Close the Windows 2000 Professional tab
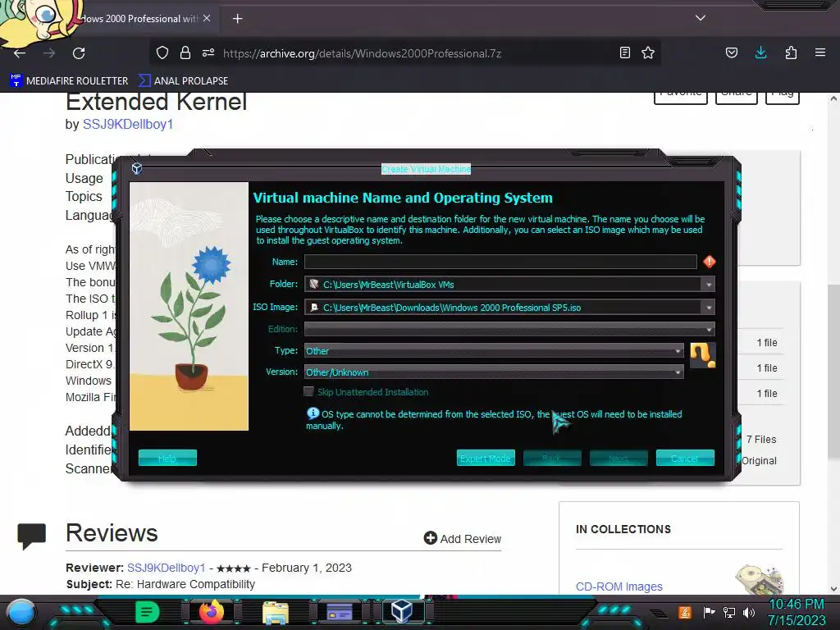 coord(207,18)
